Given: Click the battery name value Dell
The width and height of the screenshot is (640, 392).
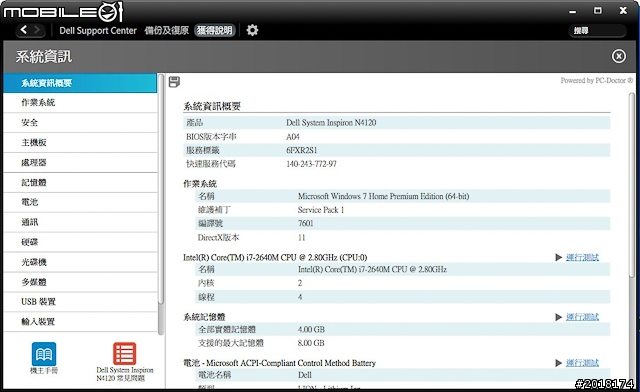Looking at the screenshot, I should pyautogui.click(x=304, y=375).
